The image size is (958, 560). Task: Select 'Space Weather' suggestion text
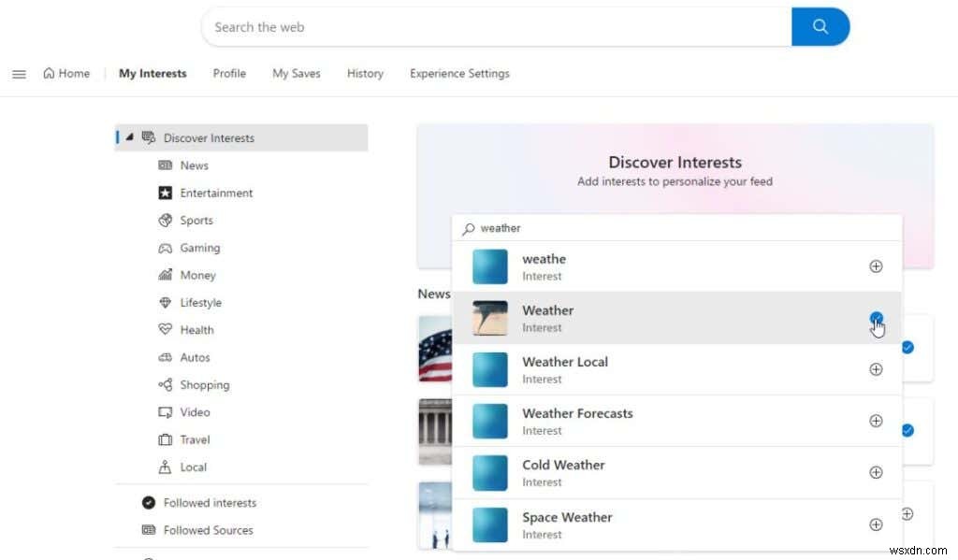click(x=567, y=517)
